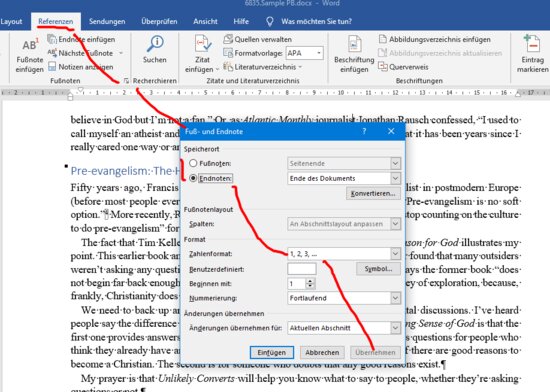Screen dimensions: 550x392
Task: Click the Symbol... button
Action: 378,269
